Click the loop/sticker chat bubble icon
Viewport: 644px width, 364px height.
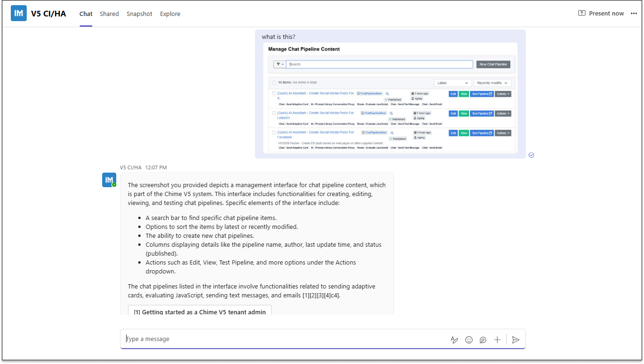tap(483, 340)
